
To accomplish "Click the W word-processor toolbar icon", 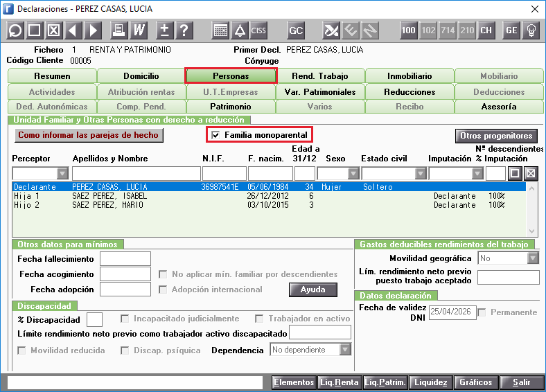I will 139,30.
